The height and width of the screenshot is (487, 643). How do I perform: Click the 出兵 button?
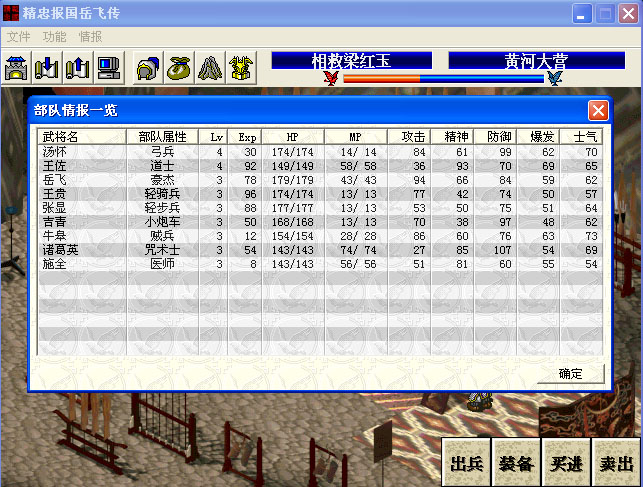466,463
